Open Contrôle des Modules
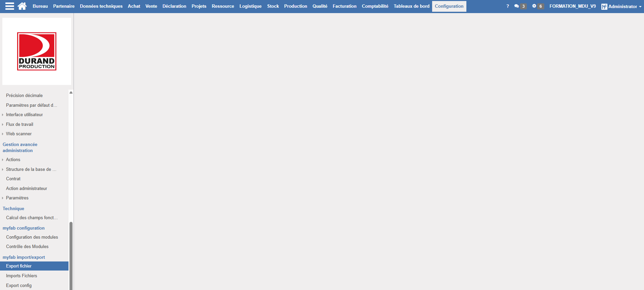644x290 pixels. point(27,247)
